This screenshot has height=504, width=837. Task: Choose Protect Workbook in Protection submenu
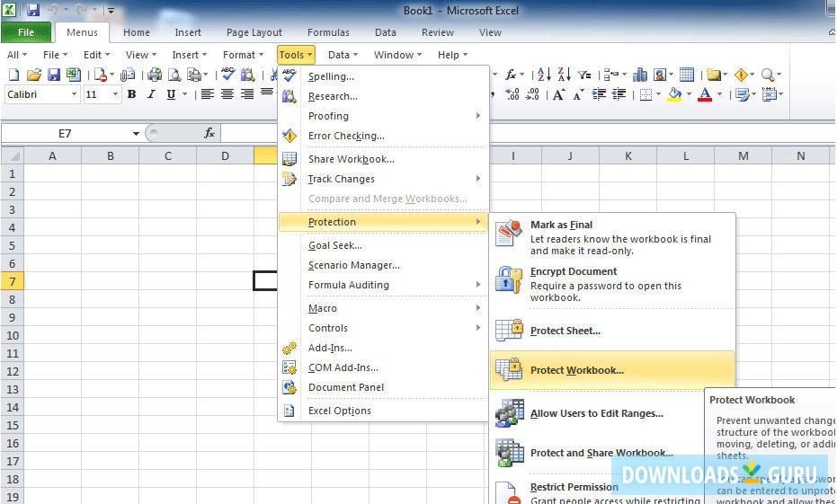576,370
